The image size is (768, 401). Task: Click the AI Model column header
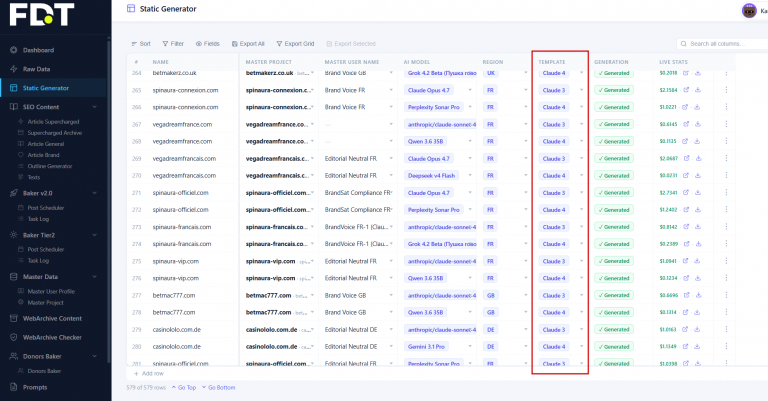[416, 62]
